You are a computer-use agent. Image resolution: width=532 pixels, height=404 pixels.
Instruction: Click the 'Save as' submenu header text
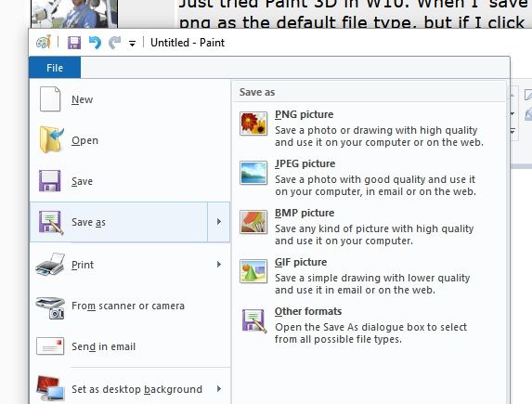click(257, 92)
